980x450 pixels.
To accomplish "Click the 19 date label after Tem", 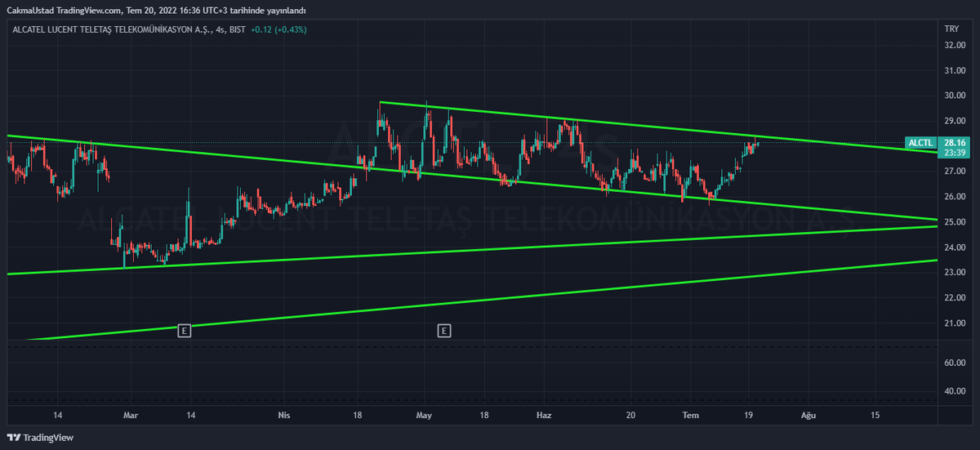I will click(751, 415).
